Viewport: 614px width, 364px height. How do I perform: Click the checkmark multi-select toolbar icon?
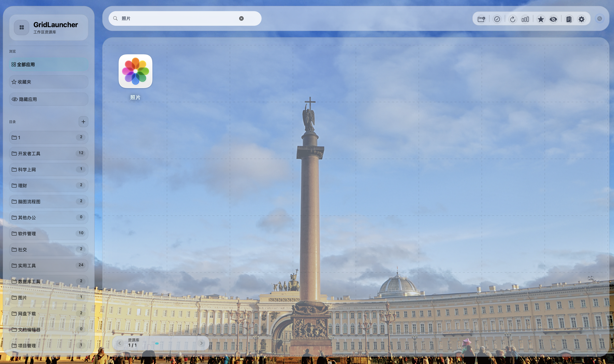(x=497, y=19)
